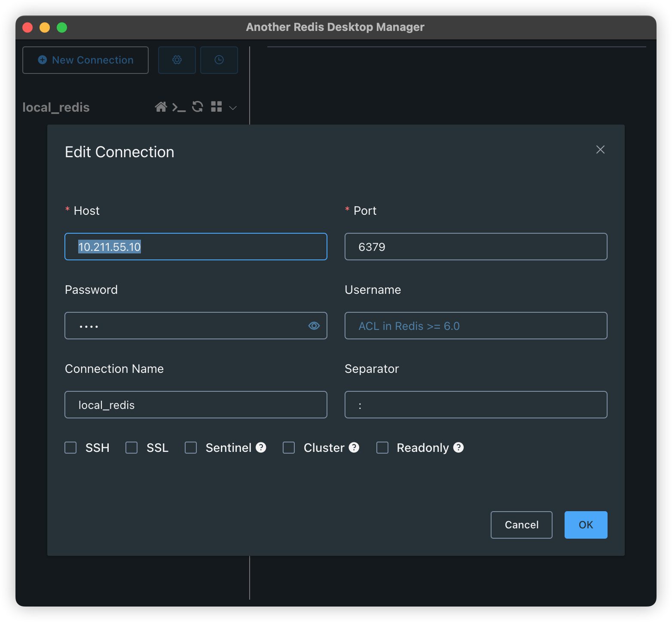Select the local_redis connection in sidebar
This screenshot has width=672, height=622.
tap(56, 107)
